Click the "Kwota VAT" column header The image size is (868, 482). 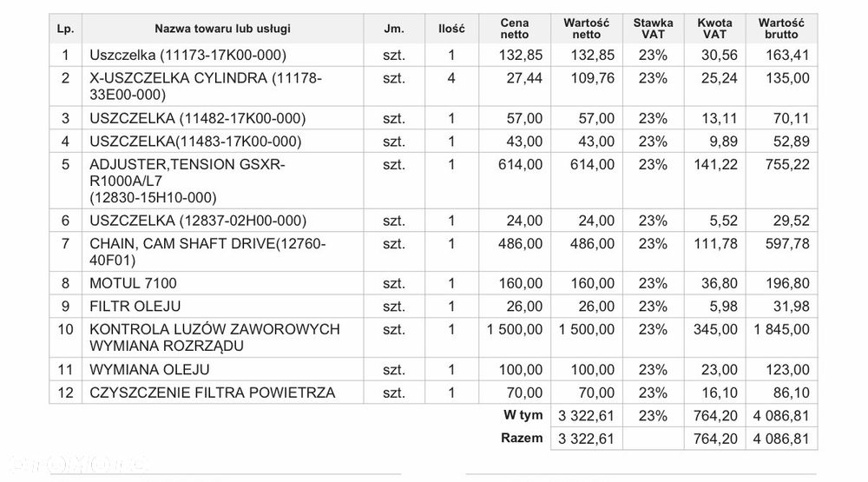tap(714, 29)
